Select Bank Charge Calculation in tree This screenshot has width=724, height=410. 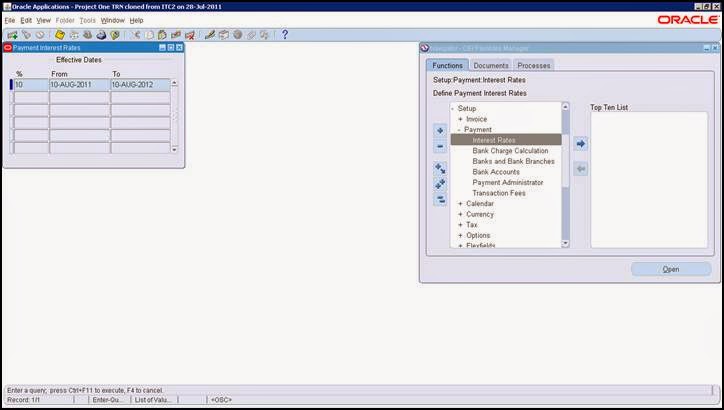pyautogui.click(x=510, y=151)
